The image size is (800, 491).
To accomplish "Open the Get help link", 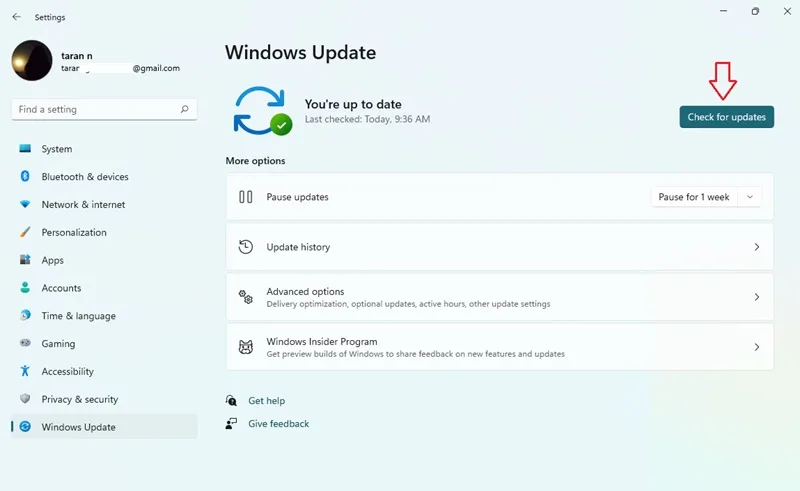I will click(x=266, y=401).
